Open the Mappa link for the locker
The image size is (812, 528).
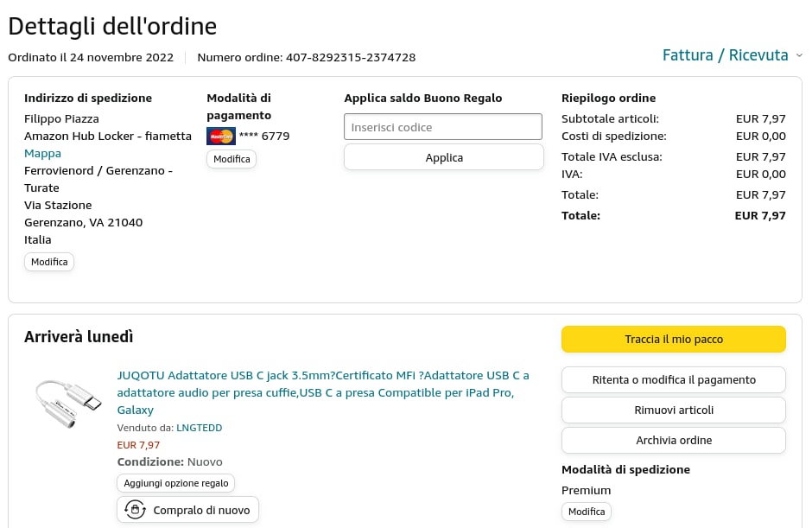pos(42,153)
